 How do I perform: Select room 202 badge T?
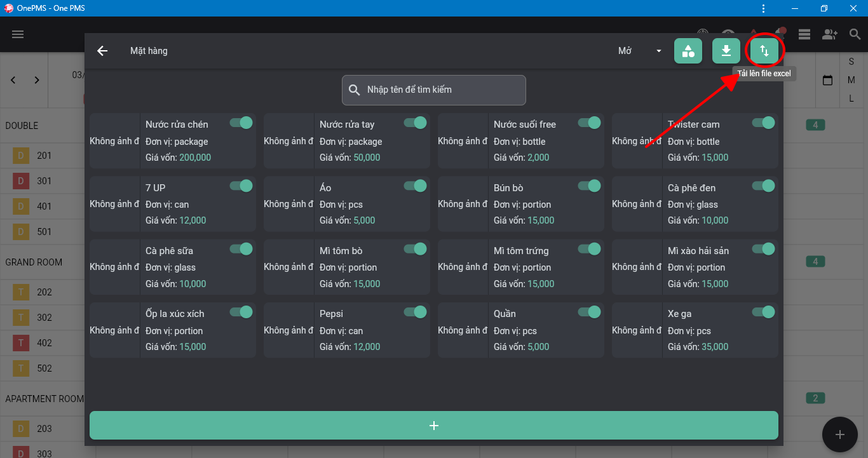(x=20, y=292)
